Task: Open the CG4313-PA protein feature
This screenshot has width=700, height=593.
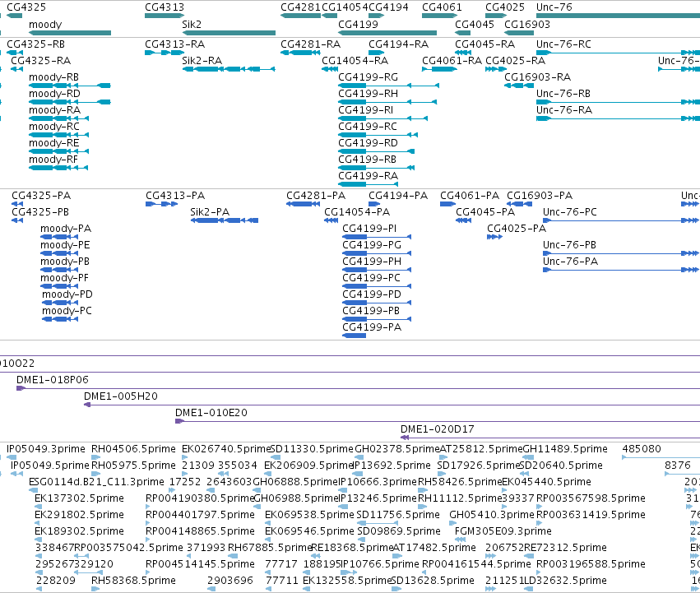Action: (x=161, y=204)
